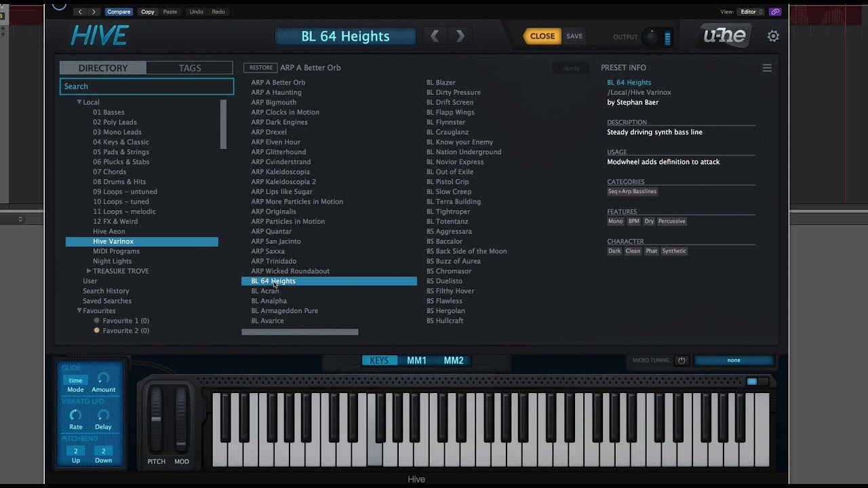Image resolution: width=868 pixels, height=488 pixels.
Task: Click the Glide Amount knob
Action: (103, 378)
